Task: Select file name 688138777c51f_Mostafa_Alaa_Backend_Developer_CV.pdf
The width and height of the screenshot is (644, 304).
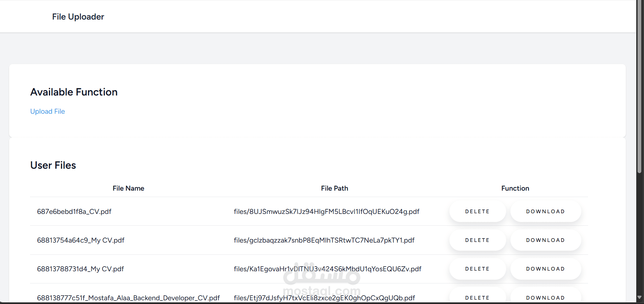Action: (x=128, y=298)
